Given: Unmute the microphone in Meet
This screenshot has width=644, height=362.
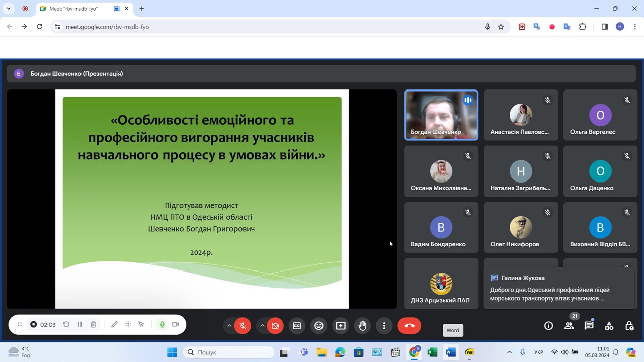Looking at the screenshot, I should point(243,326).
